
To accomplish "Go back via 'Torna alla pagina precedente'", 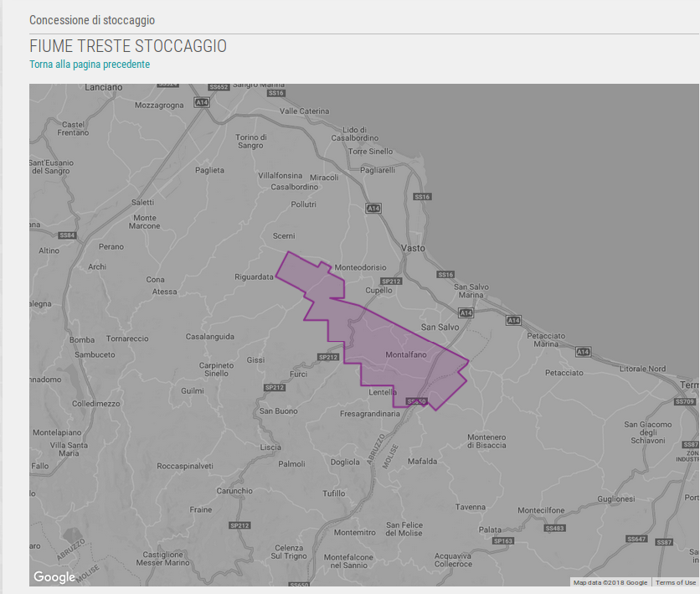I will pyautogui.click(x=90, y=65).
